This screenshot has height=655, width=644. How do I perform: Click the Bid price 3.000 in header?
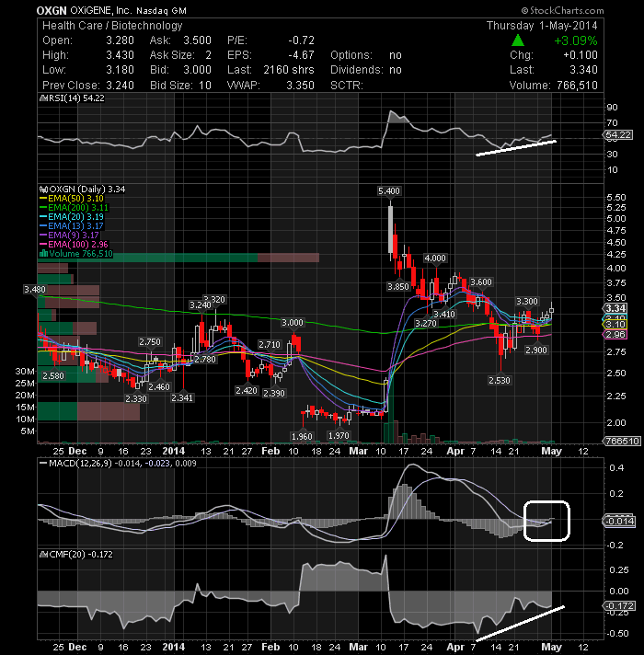197,70
